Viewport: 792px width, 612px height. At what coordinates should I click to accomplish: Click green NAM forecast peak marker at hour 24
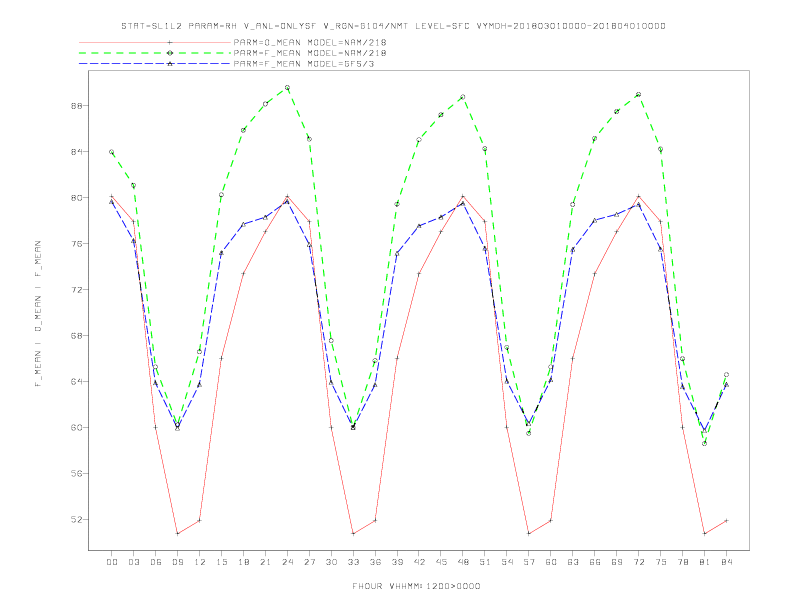(x=287, y=87)
